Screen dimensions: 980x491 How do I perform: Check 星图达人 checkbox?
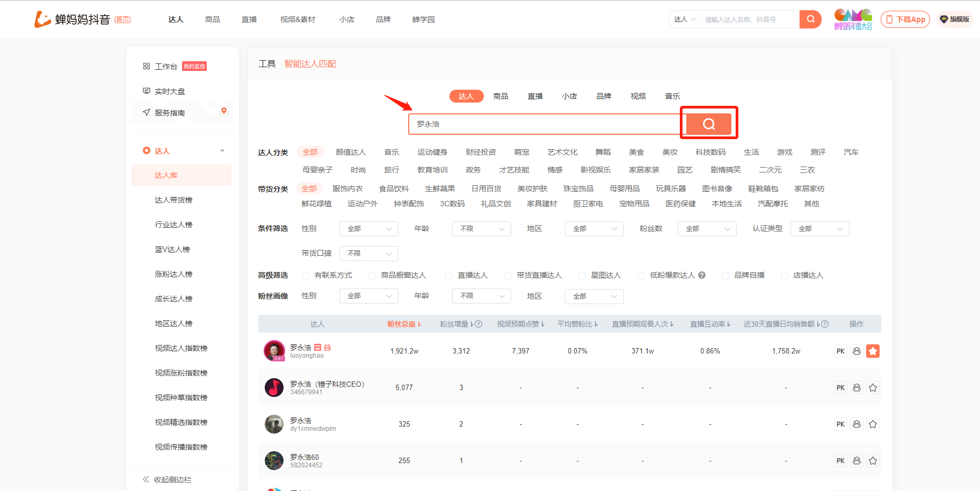click(x=582, y=276)
